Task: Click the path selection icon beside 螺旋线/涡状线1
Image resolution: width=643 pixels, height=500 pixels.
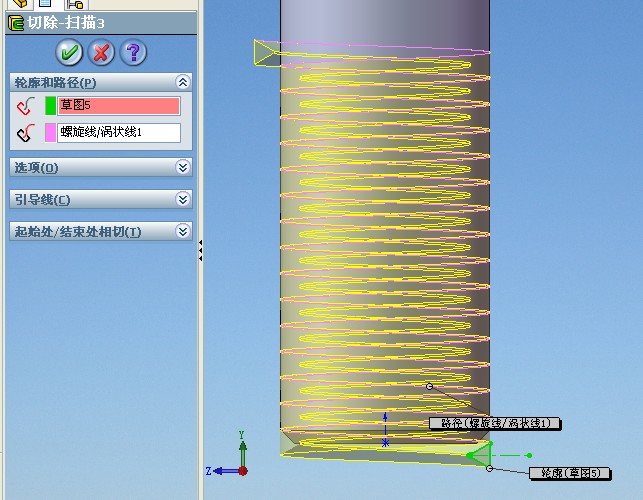Action: pyautogui.click(x=26, y=132)
